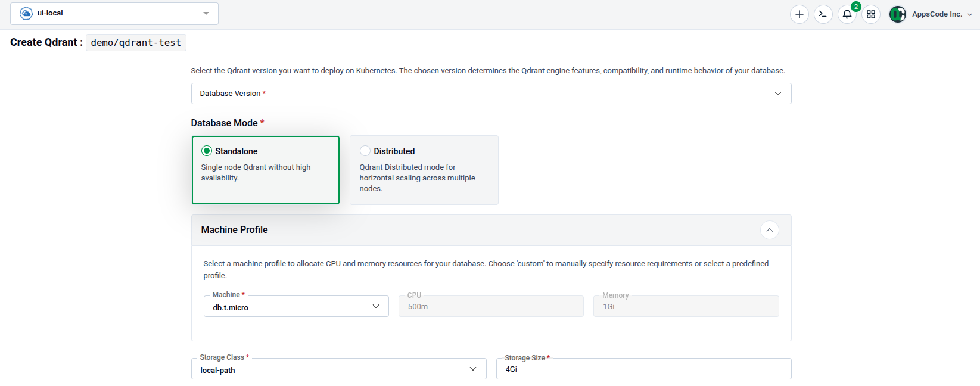Screen dimensions: 980x386
Task: Click the Machine Profile heading
Action: (234, 229)
